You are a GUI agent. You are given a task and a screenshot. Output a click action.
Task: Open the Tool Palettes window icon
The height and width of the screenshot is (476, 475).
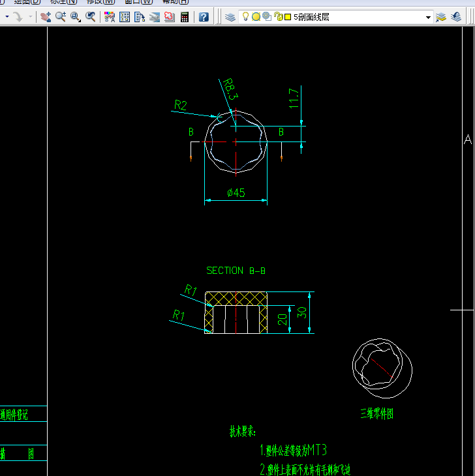pyautogui.click(x=140, y=17)
